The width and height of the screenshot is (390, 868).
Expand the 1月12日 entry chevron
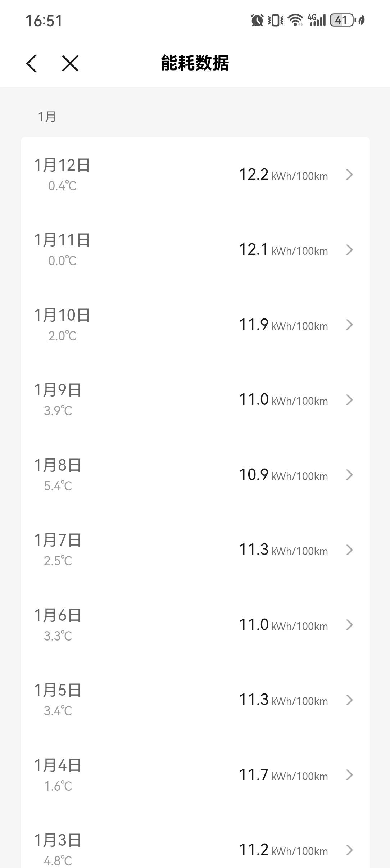pyautogui.click(x=349, y=175)
